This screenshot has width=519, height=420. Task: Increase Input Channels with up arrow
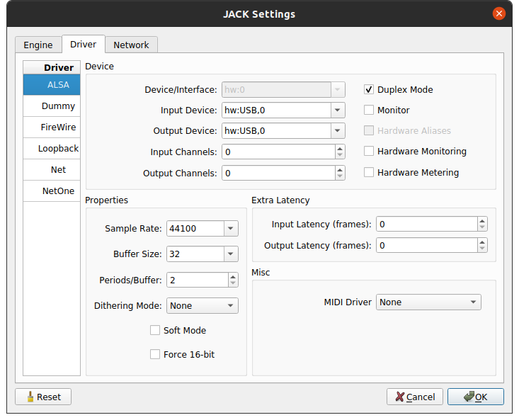pyautogui.click(x=340, y=149)
